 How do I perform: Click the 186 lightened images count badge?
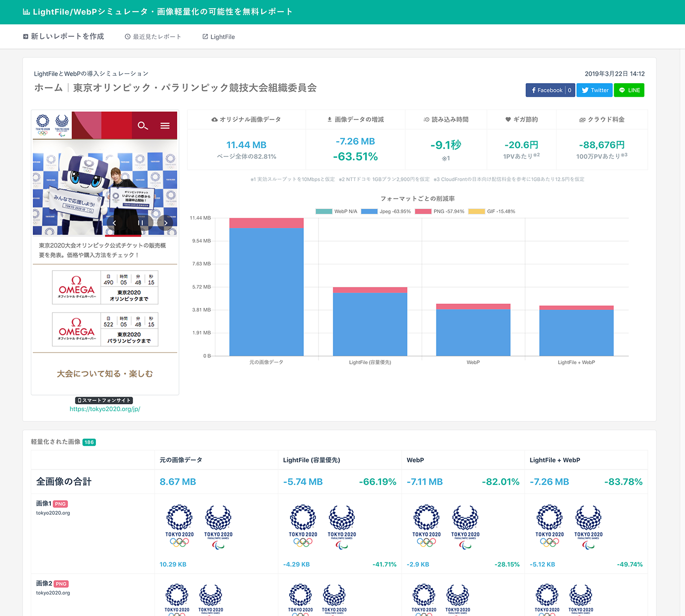pyautogui.click(x=89, y=442)
